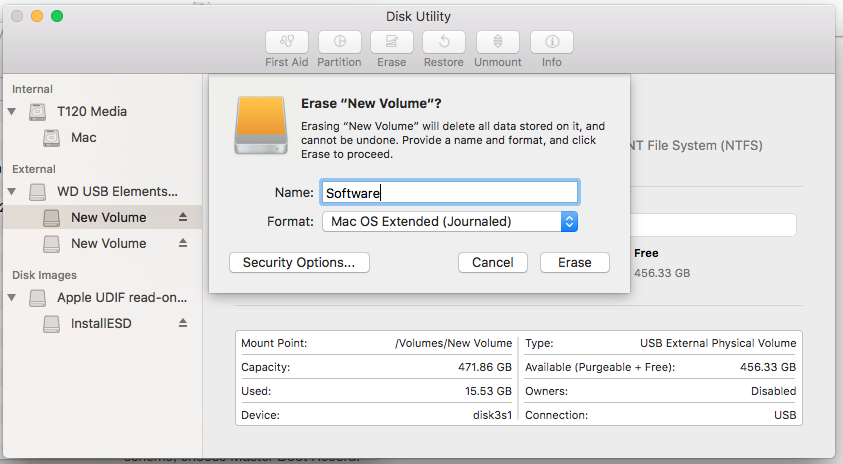Confirm with the Erase button

click(x=575, y=262)
